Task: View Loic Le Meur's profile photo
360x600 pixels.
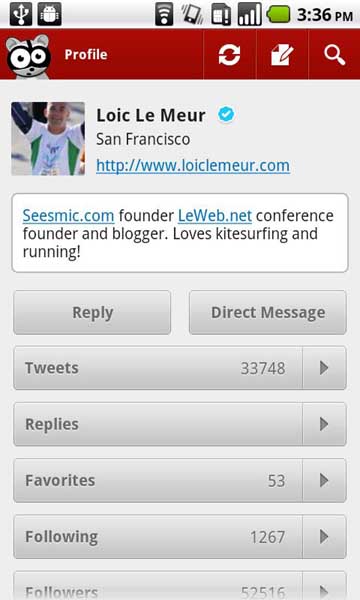Action: tap(48, 139)
